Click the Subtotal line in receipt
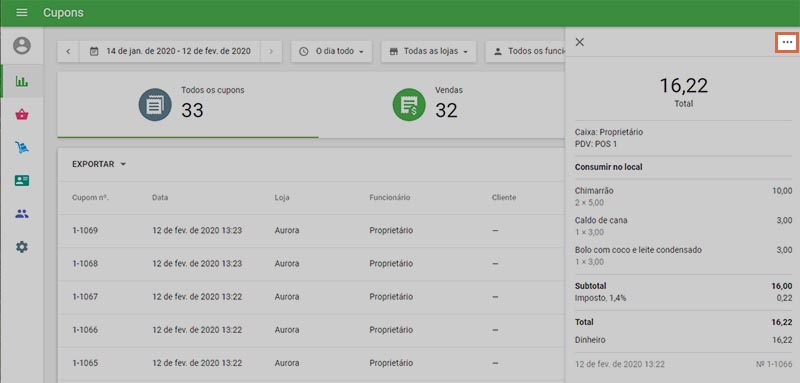Image resolution: width=800 pixels, height=383 pixels. click(683, 286)
